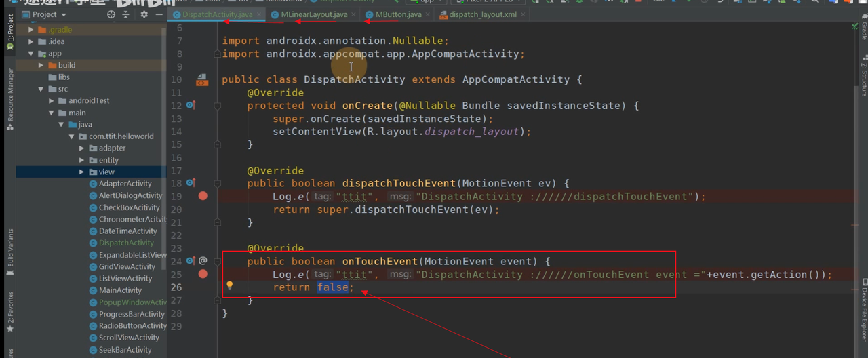
Task: Toggle code folding at onCreate method line 12
Action: point(218,106)
